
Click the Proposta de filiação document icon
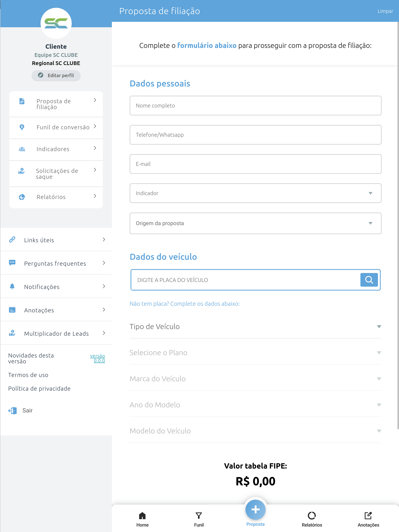point(22,101)
